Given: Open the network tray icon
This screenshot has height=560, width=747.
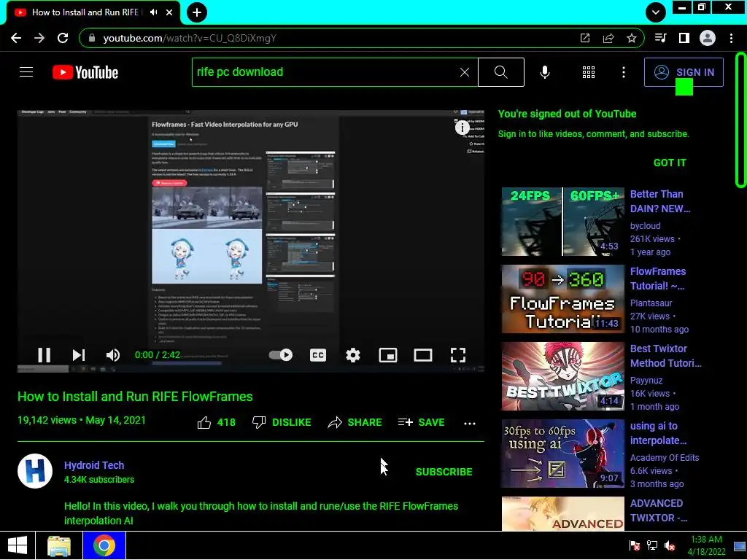Looking at the screenshot, I should (x=652, y=545).
